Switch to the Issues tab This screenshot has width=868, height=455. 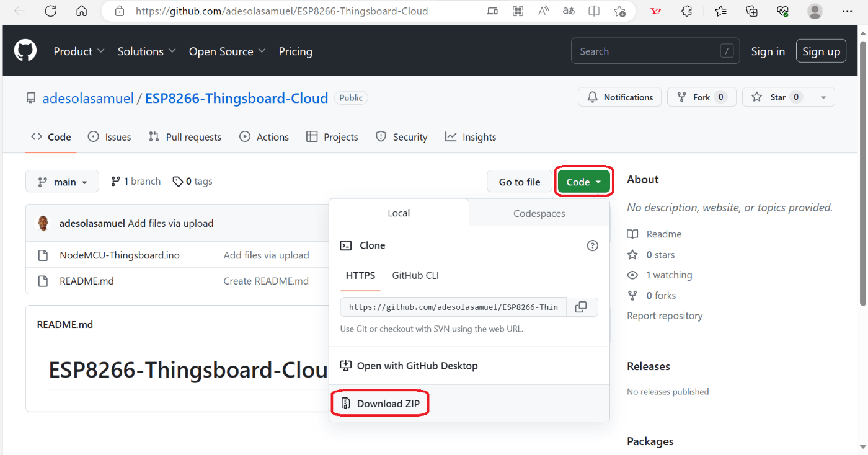point(110,137)
